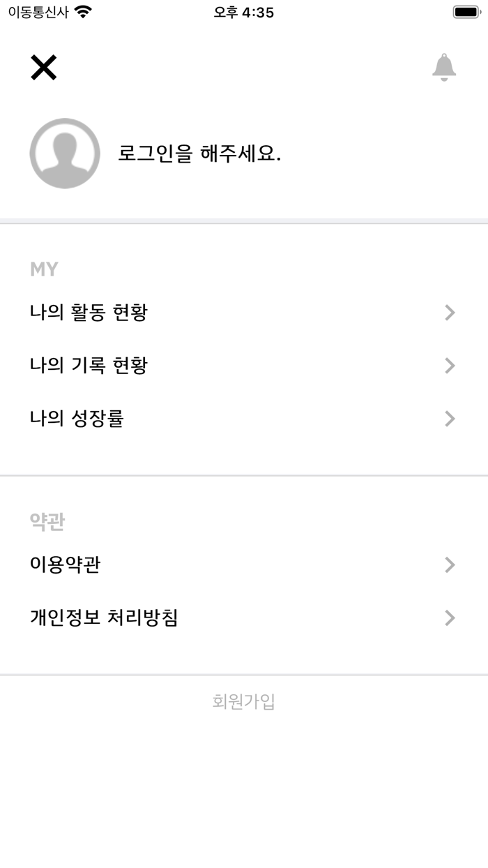Viewport: 488px width, 868px height.
Task: Click the chevron next to 이용약관
Action: click(449, 565)
